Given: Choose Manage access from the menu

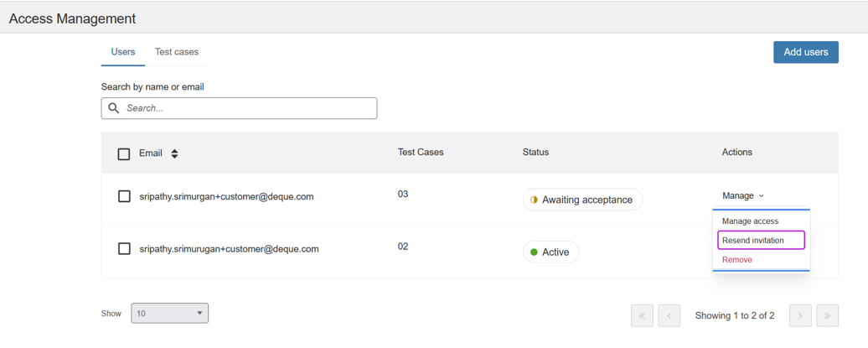Looking at the screenshot, I should coord(750,221).
